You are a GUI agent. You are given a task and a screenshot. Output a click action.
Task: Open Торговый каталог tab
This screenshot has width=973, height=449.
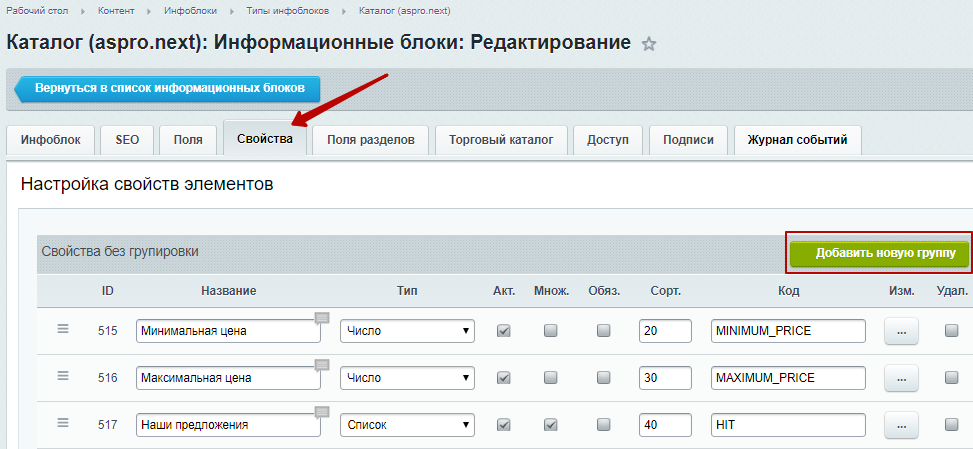click(501, 140)
